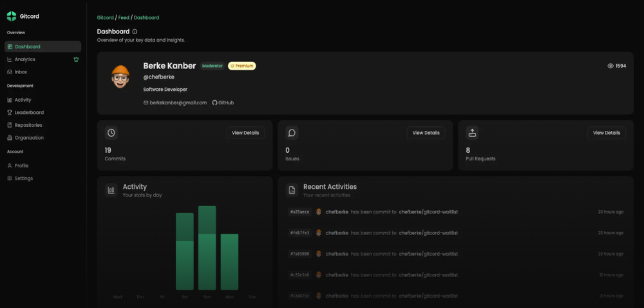View Details for the Commits card
The width and height of the screenshot is (644, 308).
click(245, 133)
